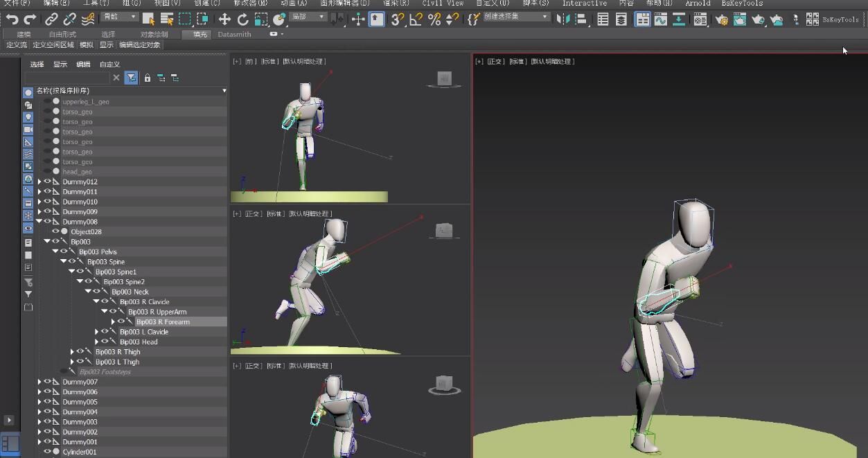
Task: Click the Mirror tool icon
Action: click(563, 19)
